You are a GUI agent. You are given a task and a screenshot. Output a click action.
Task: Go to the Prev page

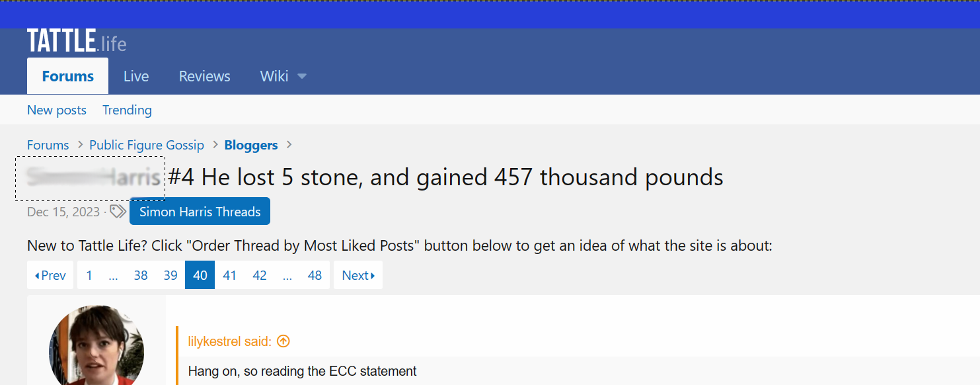(x=50, y=275)
